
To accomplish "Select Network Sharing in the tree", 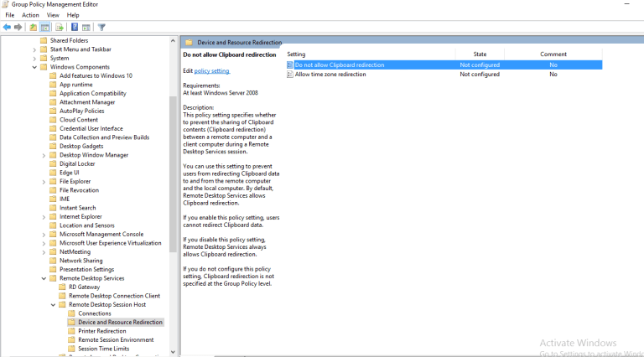I will (x=80, y=261).
